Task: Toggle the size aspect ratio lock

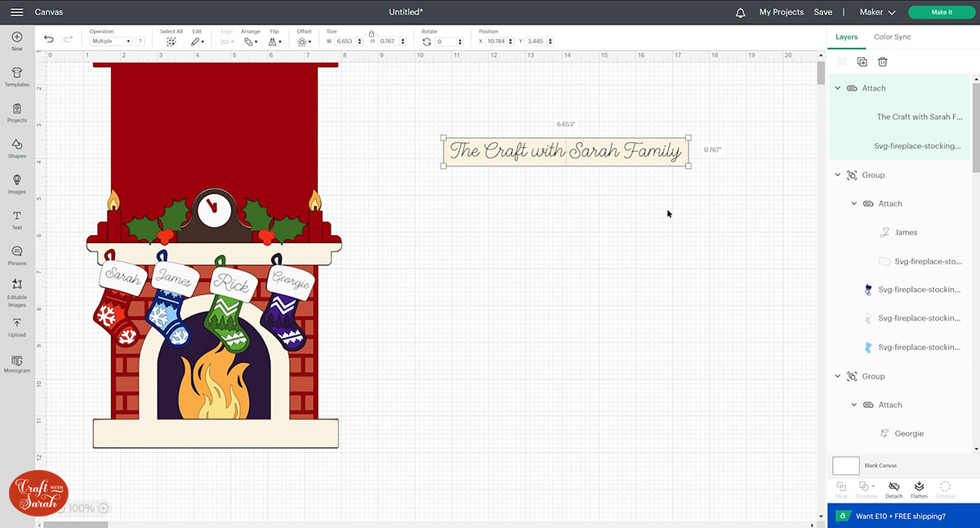Action: coord(372,33)
